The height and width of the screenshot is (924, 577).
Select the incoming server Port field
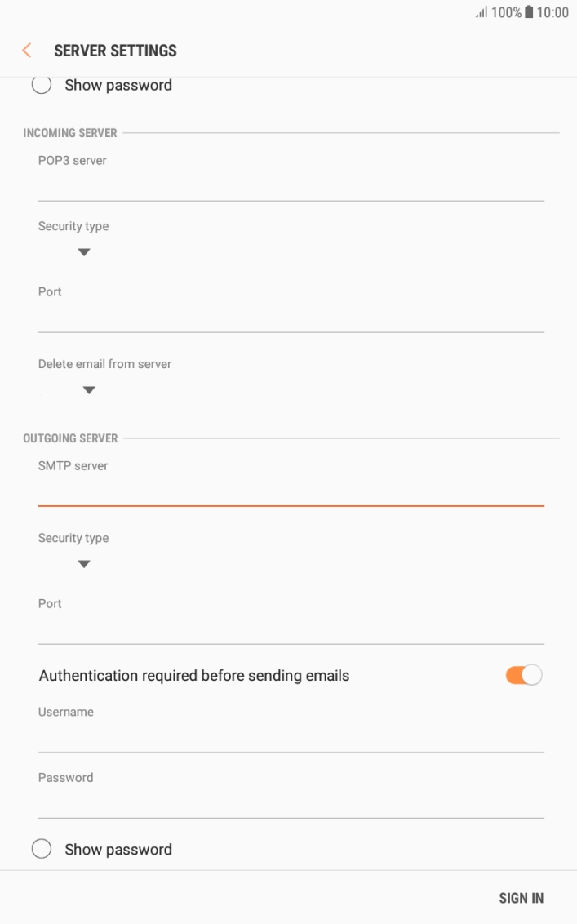point(291,318)
